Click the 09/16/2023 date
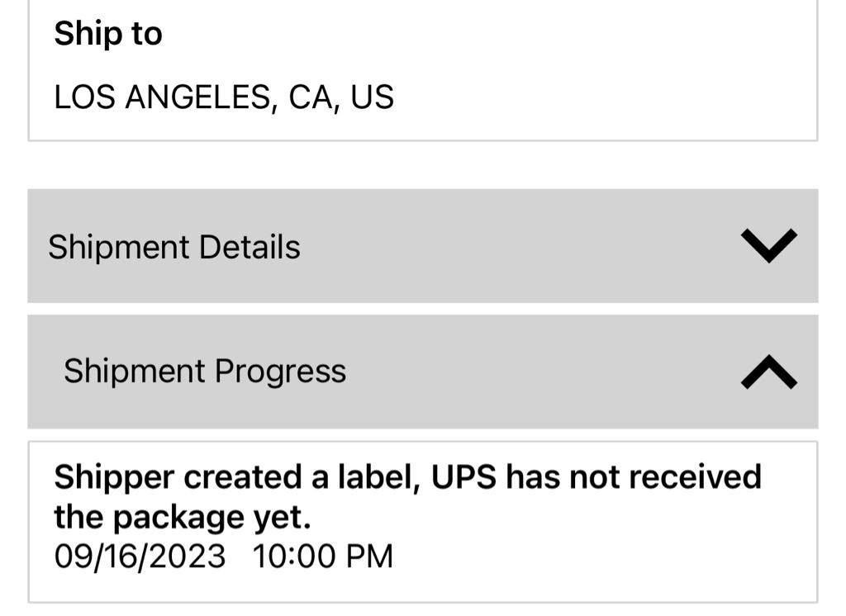 pyautogui.click(x=140, y=556)
